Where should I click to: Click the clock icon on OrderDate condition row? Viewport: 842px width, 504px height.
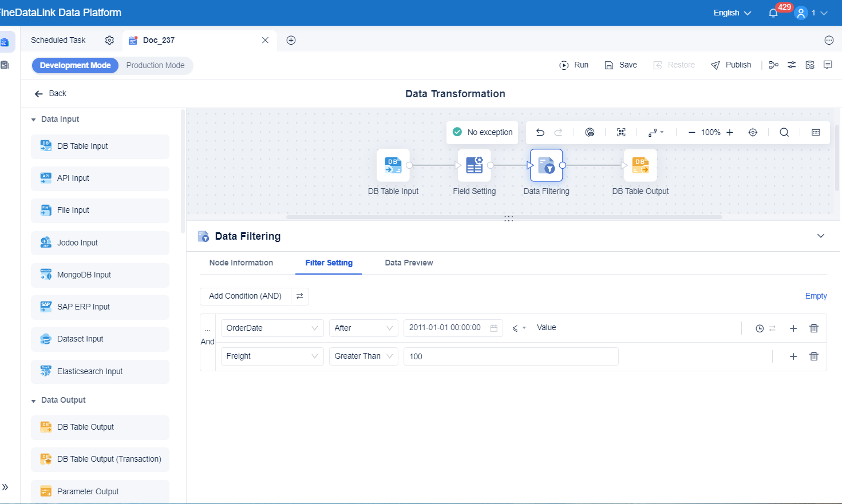pyautogui.click(x=760, y=328)
